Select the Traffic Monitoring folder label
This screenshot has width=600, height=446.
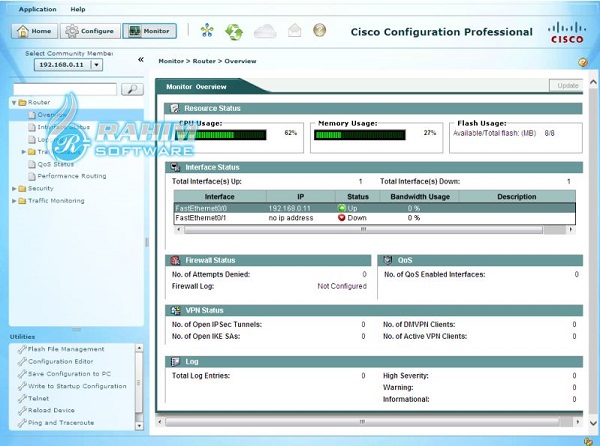click(x=56, y=200)
